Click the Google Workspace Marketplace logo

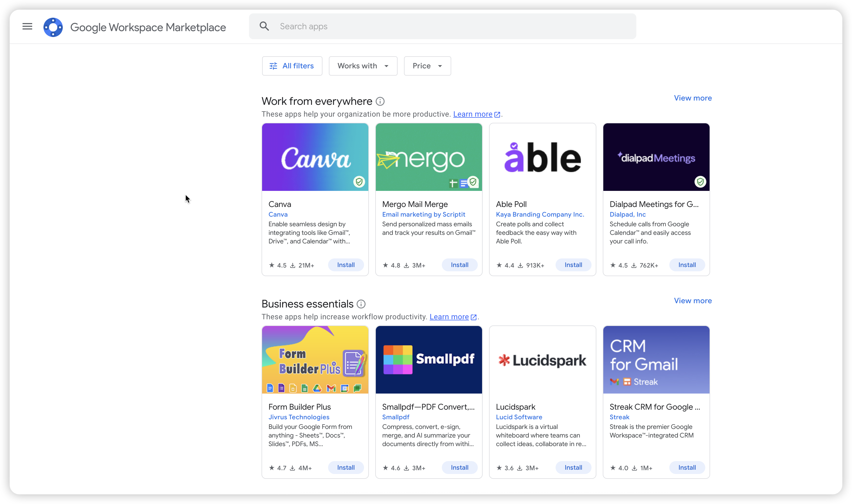(x=53, y=27)
